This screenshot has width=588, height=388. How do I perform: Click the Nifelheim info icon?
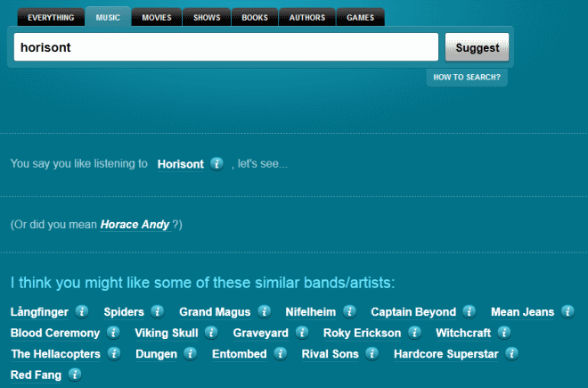pyautogui.click(x=349, y=311)
